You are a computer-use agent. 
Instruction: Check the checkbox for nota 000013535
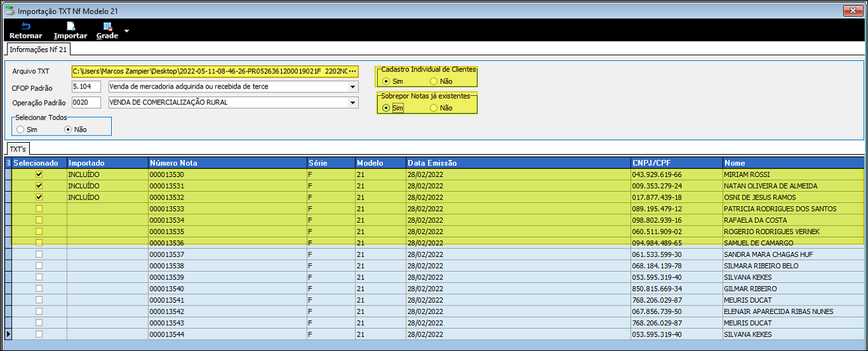39,231
